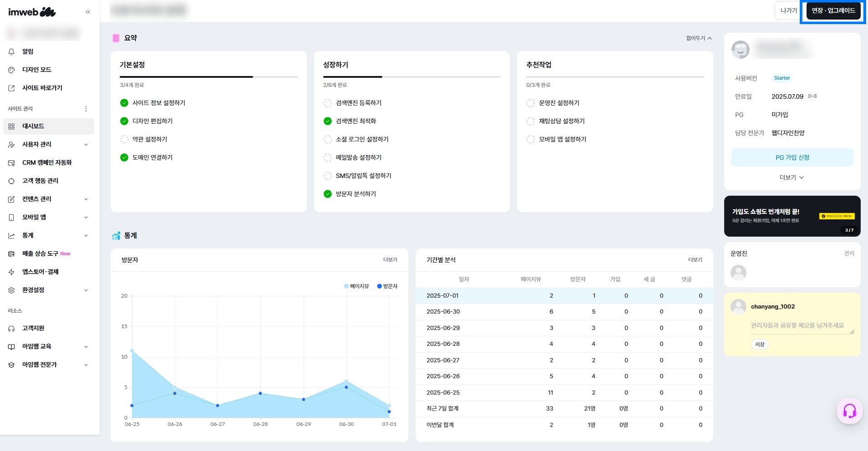Click the memo input field
This screenshot has height=451, width=868.
[802, 326]
